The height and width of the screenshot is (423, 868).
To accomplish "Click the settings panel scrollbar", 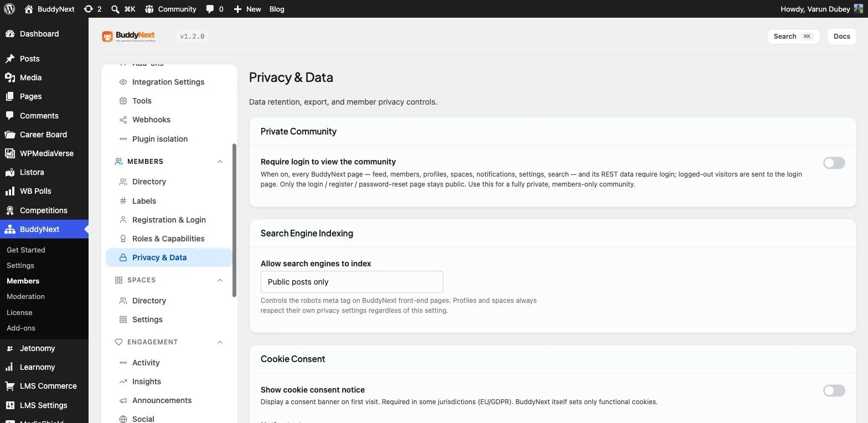I will click(234, 220).
